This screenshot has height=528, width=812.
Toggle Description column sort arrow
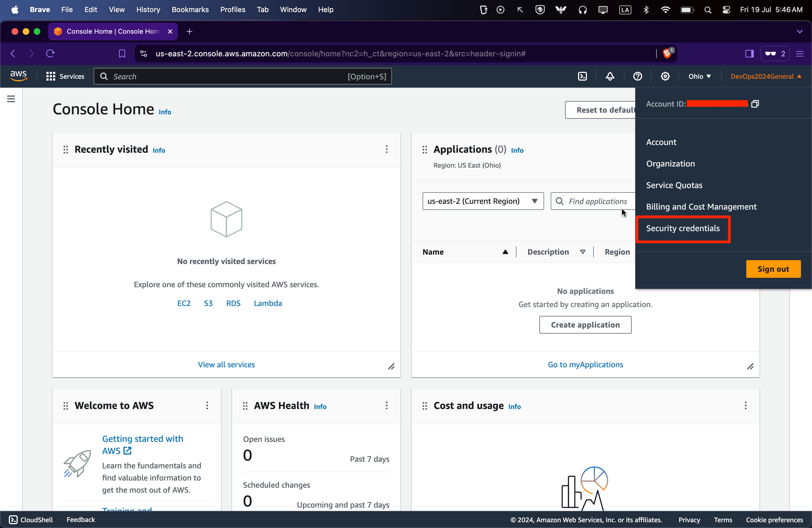point(583,252)
